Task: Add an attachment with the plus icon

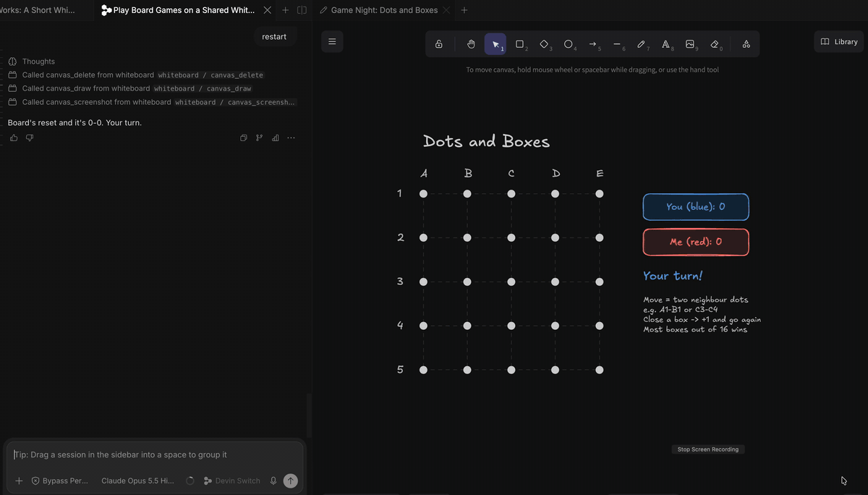Action: coord(19,481)
